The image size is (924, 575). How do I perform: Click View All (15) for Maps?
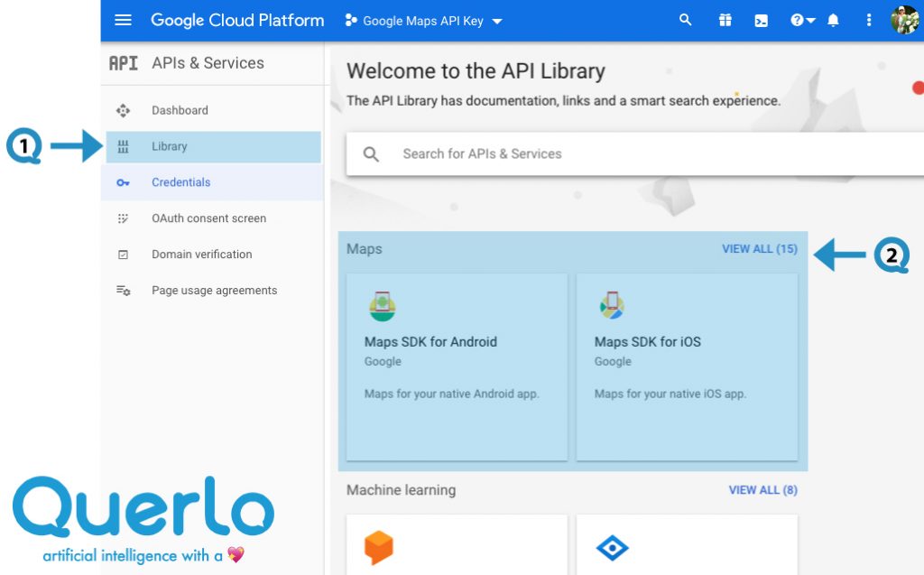[760, 249]
